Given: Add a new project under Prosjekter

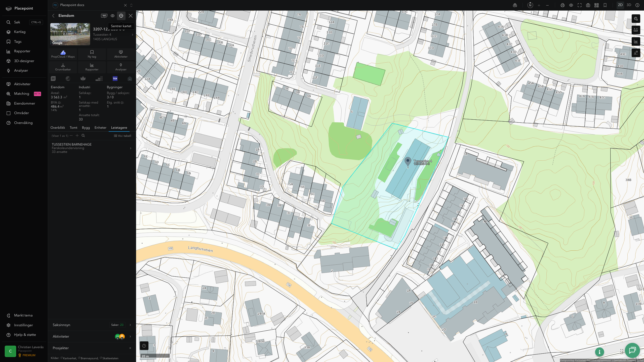Looking at the screenshot, I should point(130,348).
